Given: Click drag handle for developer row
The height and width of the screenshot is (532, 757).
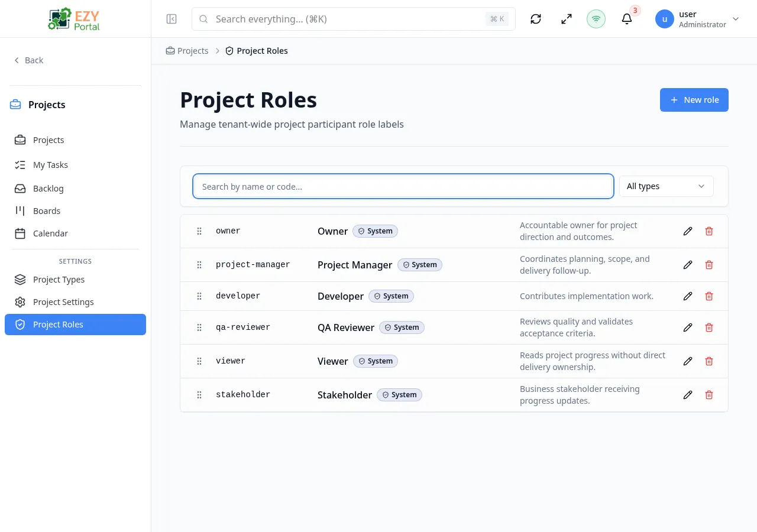Looking at the screenshot, I should point(199,296).
